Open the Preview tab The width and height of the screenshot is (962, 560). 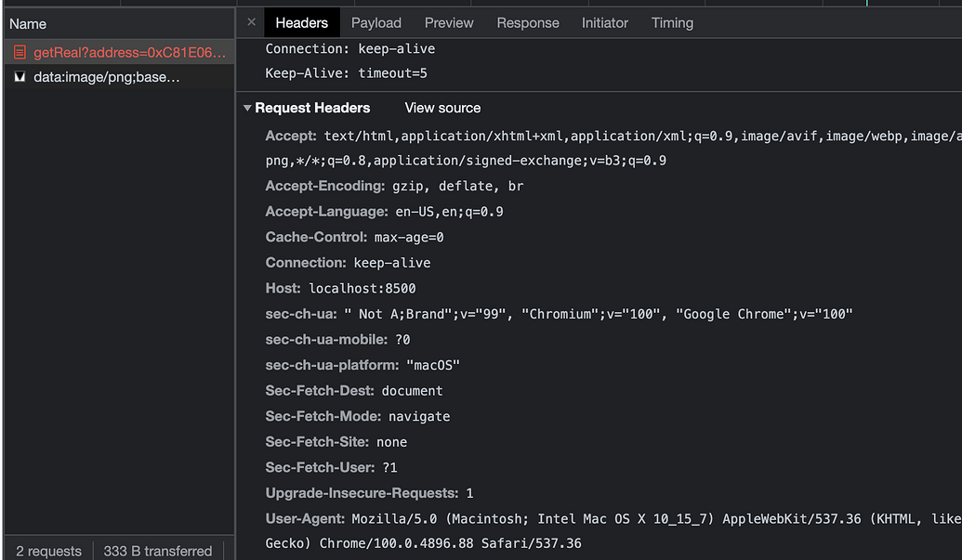pos(449,22)
